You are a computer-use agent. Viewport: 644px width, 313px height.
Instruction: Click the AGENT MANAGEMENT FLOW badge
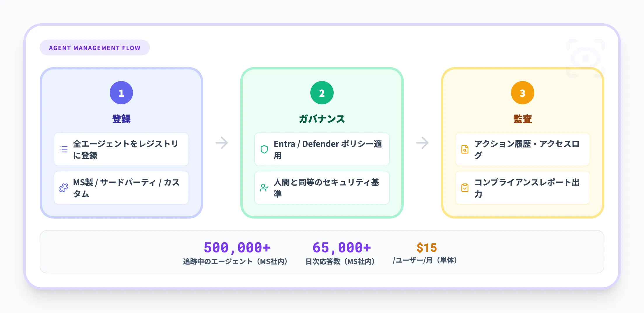95,48
